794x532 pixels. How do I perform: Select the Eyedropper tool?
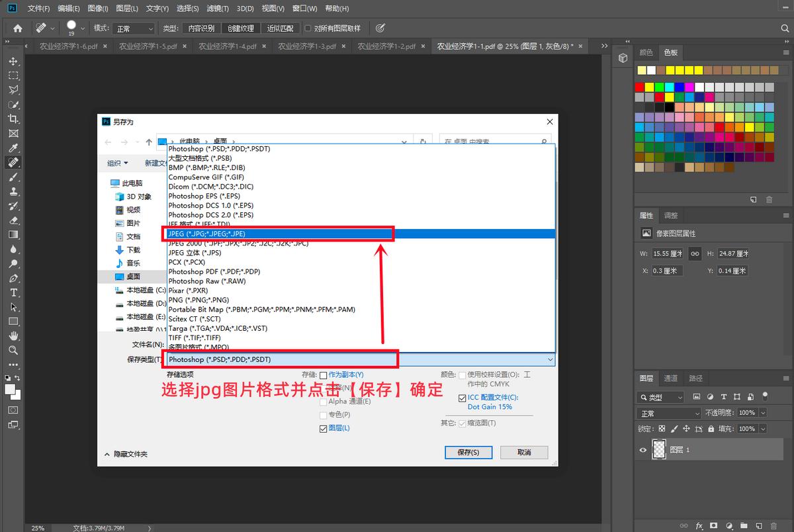click(x=13, y=148)
